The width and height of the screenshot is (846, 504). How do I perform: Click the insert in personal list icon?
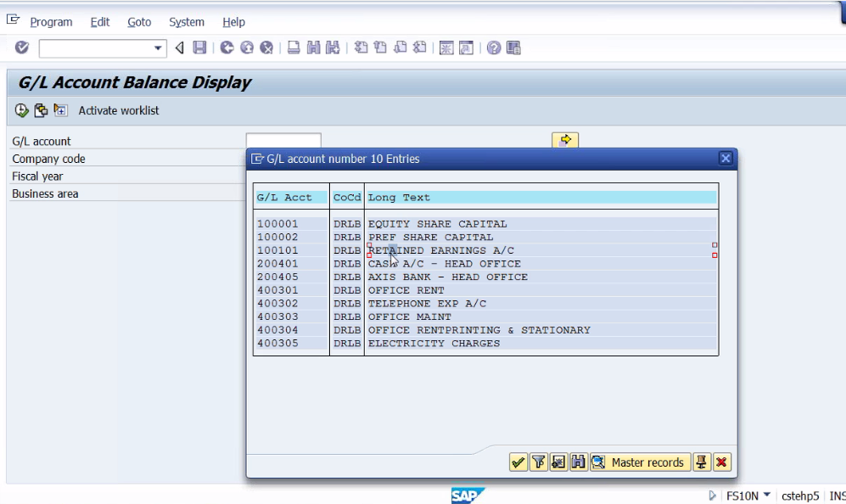558,462
